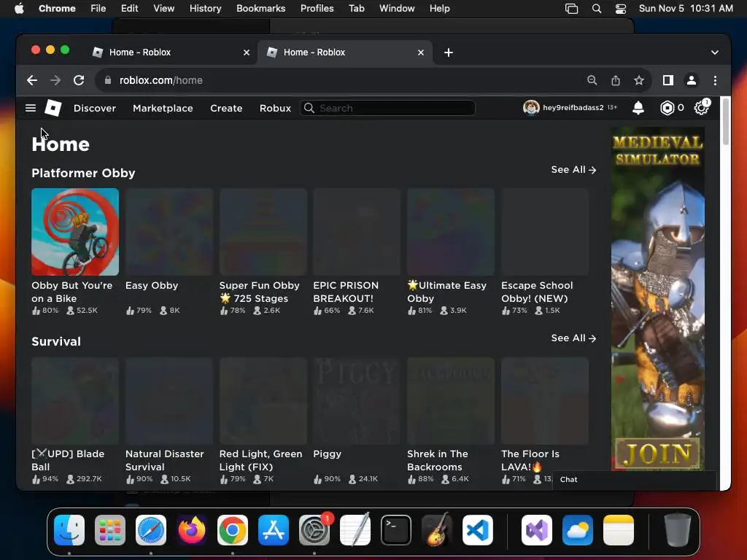This screenshot has width=747, height=560.
Task: Open the Marketplace page
Action: [163, 108]
